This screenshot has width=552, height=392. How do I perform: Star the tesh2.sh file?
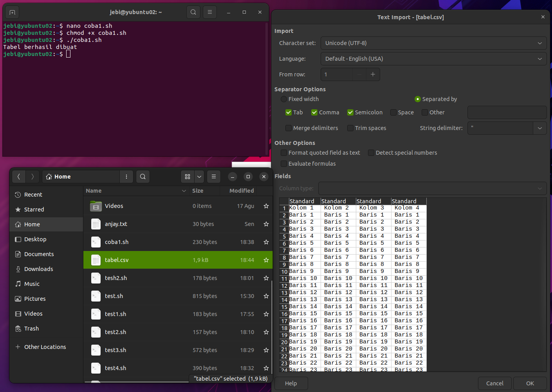coord(266,278)
